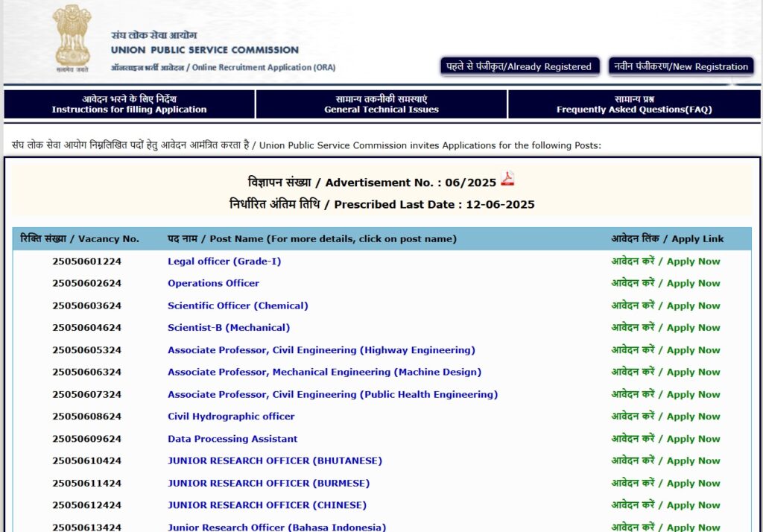Open Junior Research Officer (Bhutanese) post
This screenshot has height=532, width=763.
(x=275, y=461)
